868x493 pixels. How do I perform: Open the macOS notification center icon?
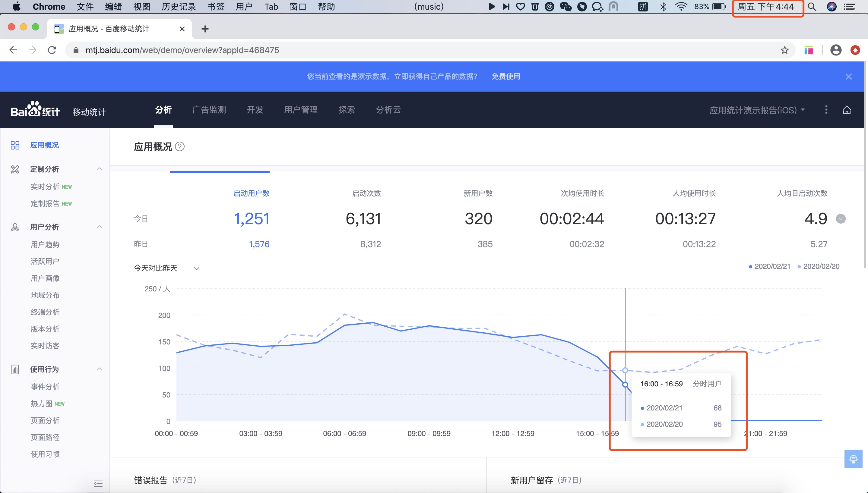click(x=849, y=6)
